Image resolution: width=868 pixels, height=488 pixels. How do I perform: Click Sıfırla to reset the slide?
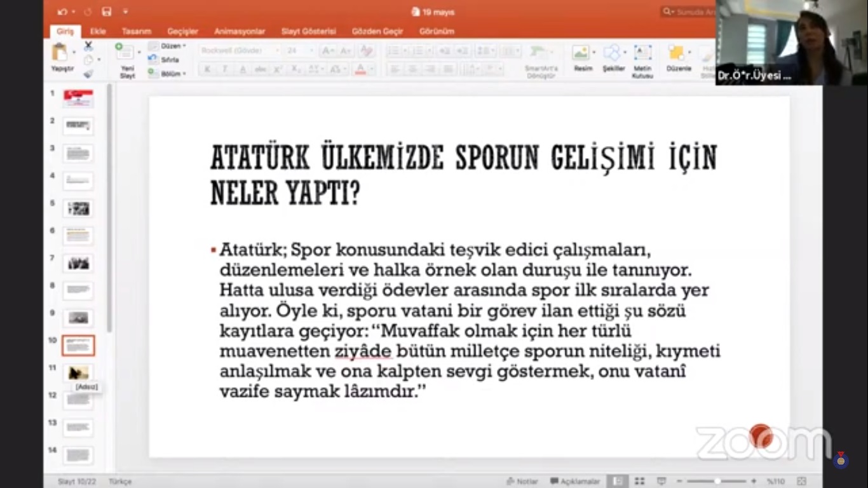pos(169,60)
